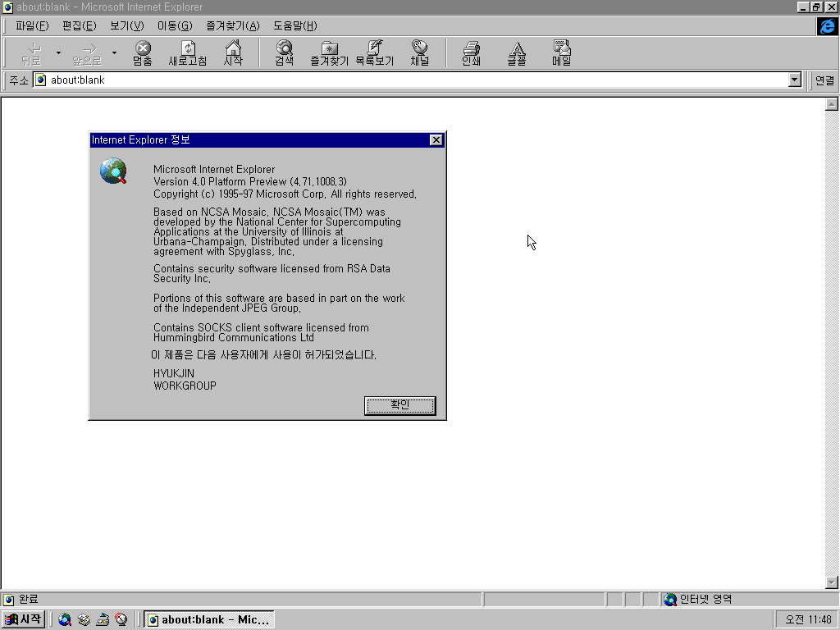The image size is (840, 630).
Task: Click Internet Explorer quick launch icon
Action: tap(65, 620)
